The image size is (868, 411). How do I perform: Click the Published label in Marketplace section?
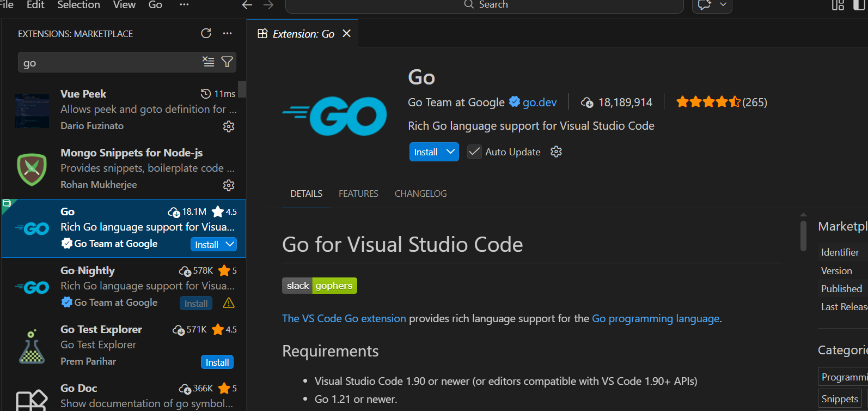point(841,289)
